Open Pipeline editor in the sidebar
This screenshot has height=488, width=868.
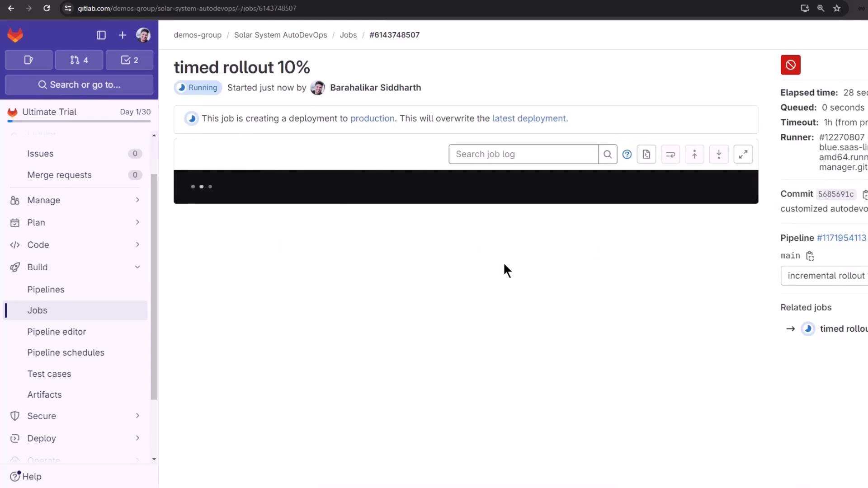(57, 332)
